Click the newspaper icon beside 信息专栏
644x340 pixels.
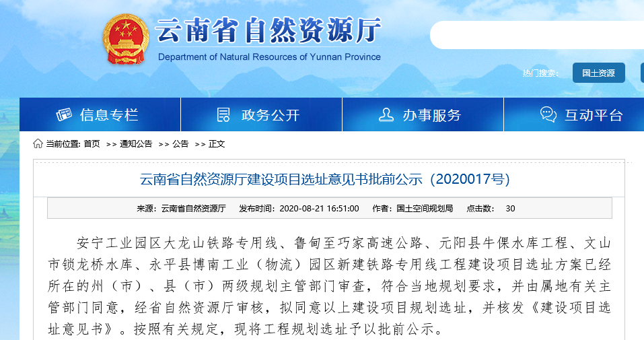click(64, 115)
